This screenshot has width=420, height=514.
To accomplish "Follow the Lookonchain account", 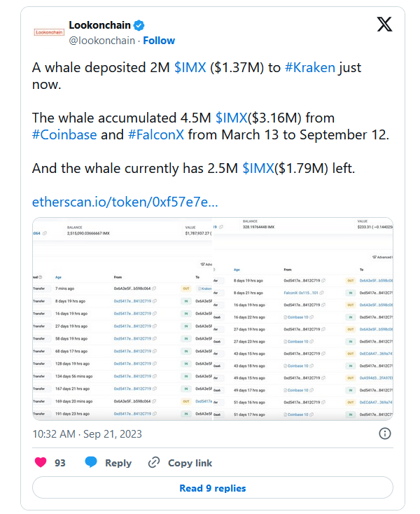I will coord(159,41).
